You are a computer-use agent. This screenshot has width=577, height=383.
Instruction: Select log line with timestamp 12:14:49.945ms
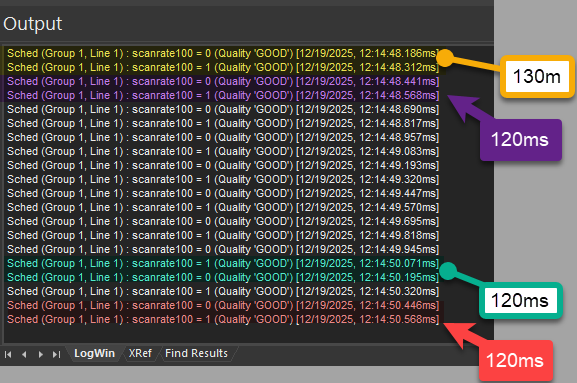[223, 249]
